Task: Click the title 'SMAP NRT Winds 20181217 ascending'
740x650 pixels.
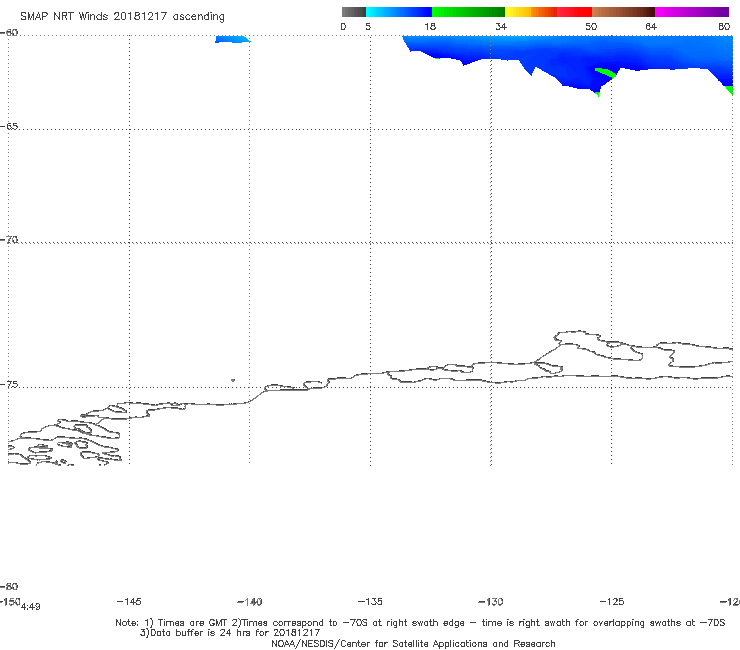Action: coord(122,17)
